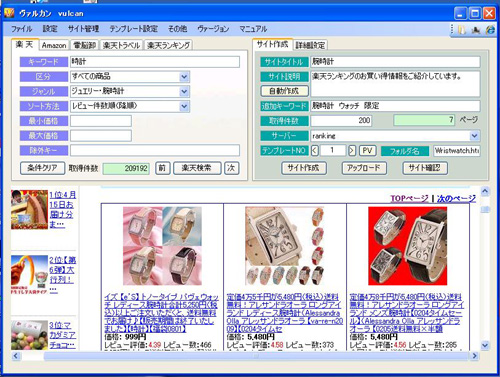Click the right-panel サイト作成 button
Image resolution: width=500 pixels, height=377 pixels.
pyautogui.click(x=303, y=168)
